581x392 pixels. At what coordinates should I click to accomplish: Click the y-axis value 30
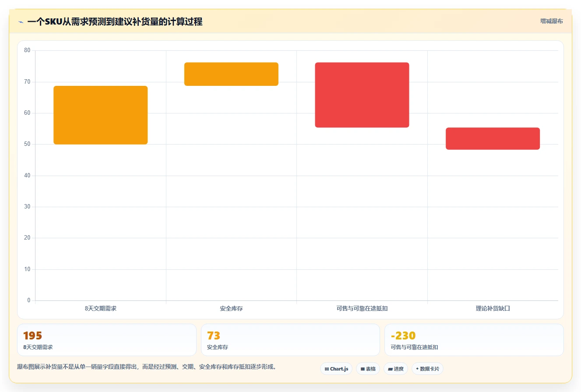pyautogui.click(x=27, y=207)
